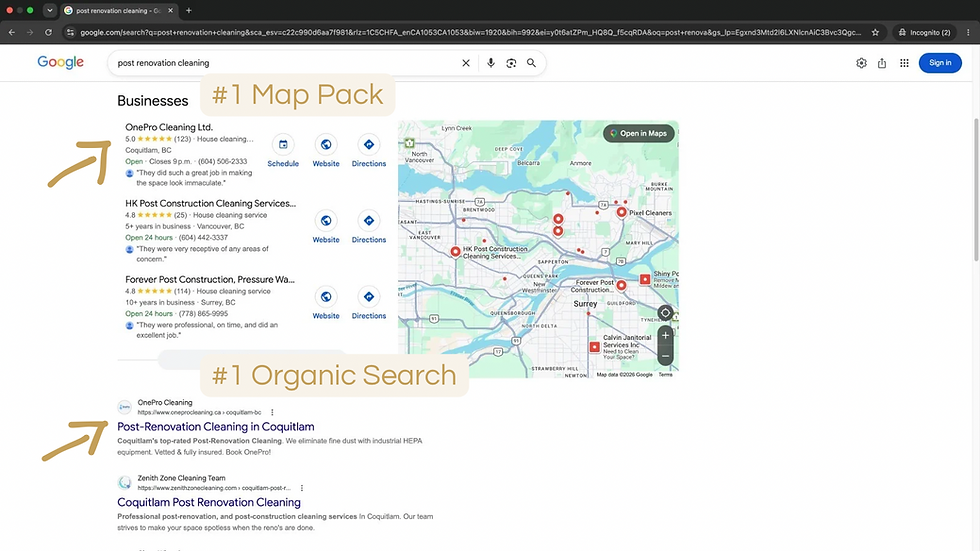Screen dimensions: 980x551
Task: Select the Pixel Cleaners map pin
Action: tap(621, 212)
